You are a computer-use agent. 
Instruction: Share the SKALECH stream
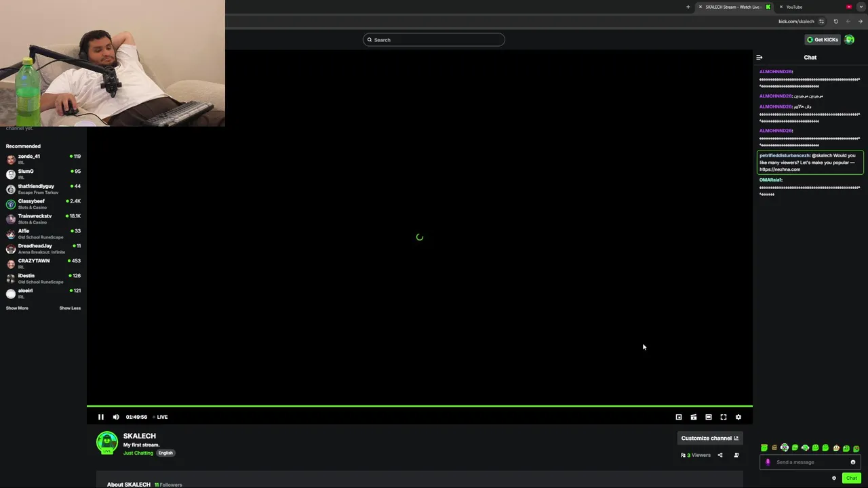[720, 455]
